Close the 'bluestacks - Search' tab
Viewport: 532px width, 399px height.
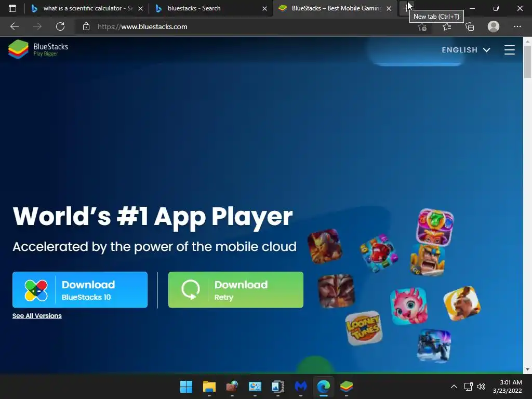coord(264,8)
